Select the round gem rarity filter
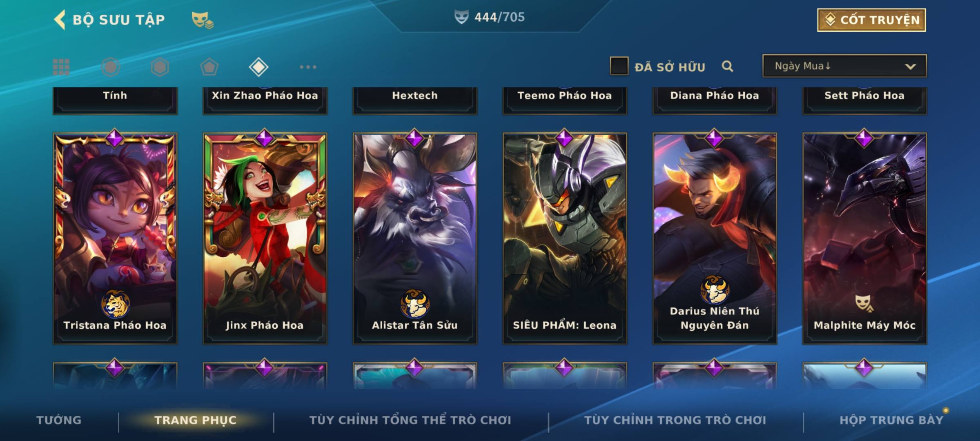 (x=111, y=67)
